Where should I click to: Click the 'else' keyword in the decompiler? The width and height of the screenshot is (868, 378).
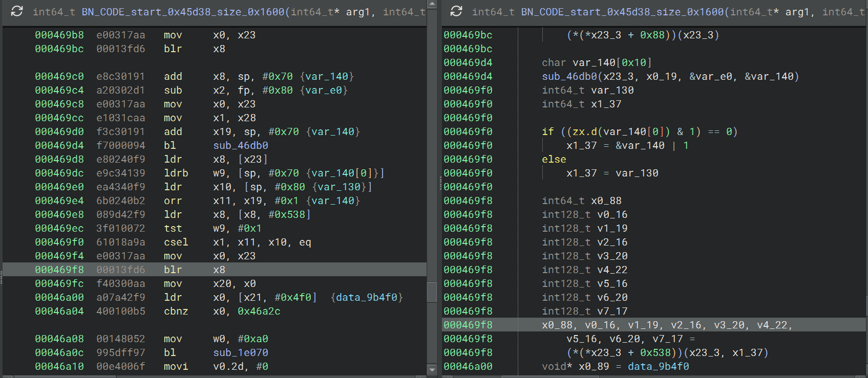(x=554, y=160)
